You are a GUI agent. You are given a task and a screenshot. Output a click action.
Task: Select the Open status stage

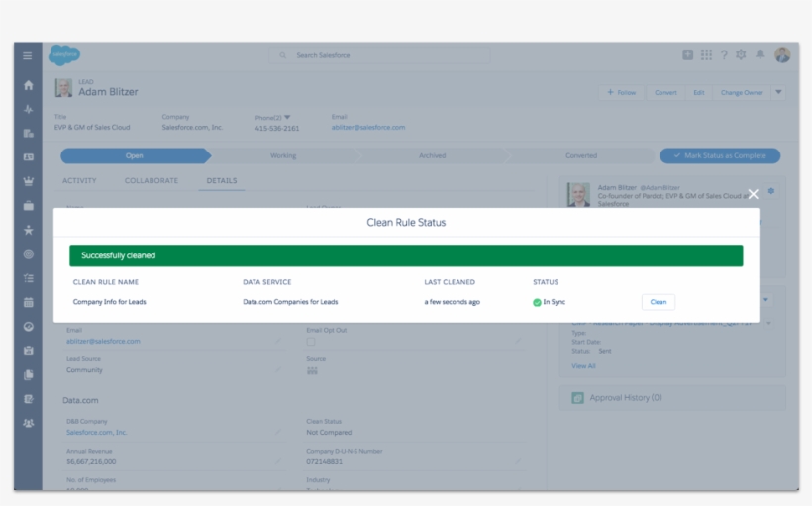pyautogui.click(x=135, y=155)
